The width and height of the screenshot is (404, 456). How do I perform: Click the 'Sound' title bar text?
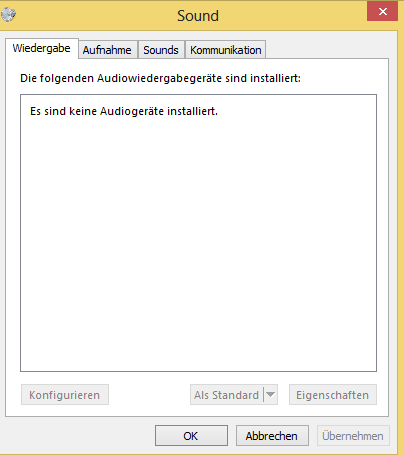198,16
